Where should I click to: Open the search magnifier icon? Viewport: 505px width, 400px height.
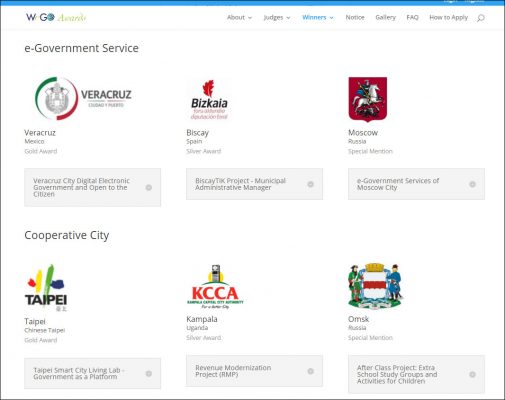[x=480, y=18]
